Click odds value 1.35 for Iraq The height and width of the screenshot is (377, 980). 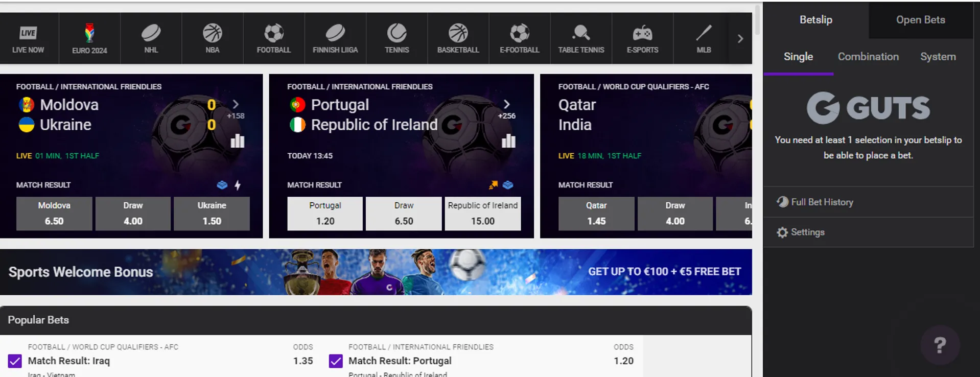point(303,361)
